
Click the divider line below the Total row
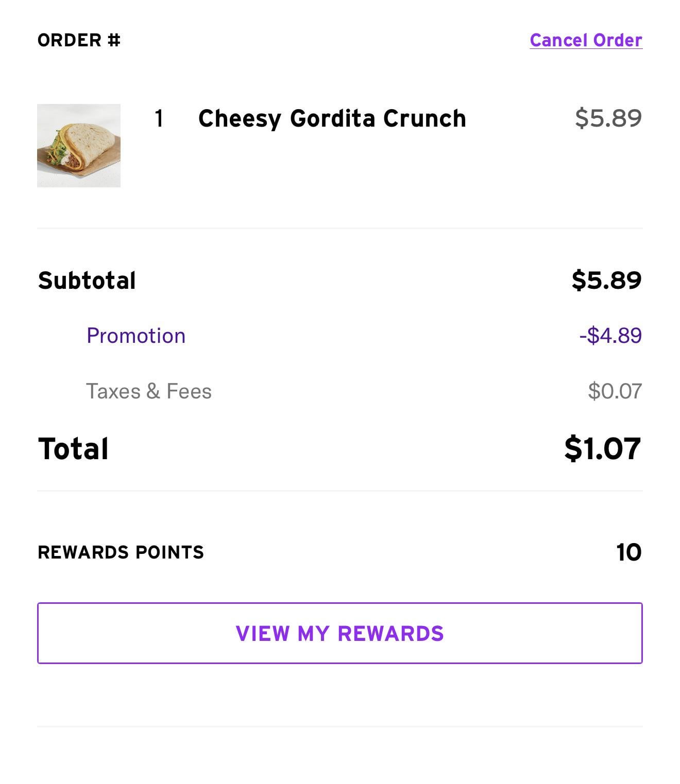click(x=340, y=491)
